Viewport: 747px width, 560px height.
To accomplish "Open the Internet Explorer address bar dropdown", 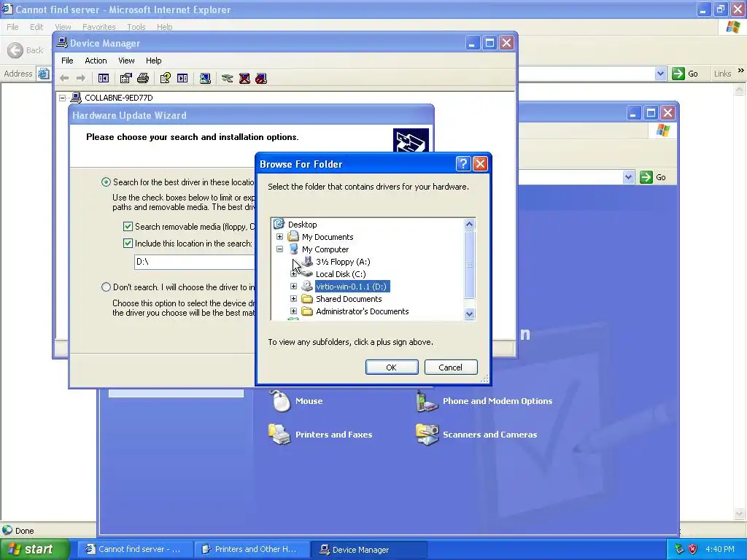I will point(660,74).
